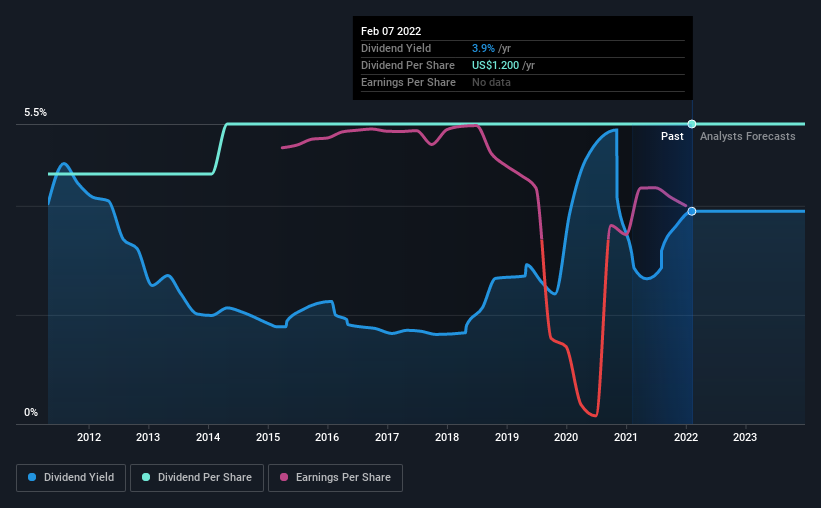Click the 2018 x-axis year label

tap(447, 437)
